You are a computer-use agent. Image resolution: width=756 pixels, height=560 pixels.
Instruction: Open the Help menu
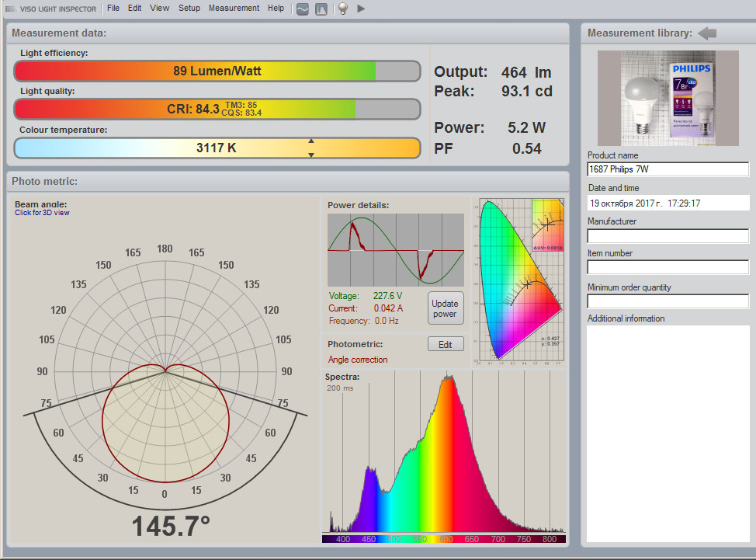pos(276,9)
